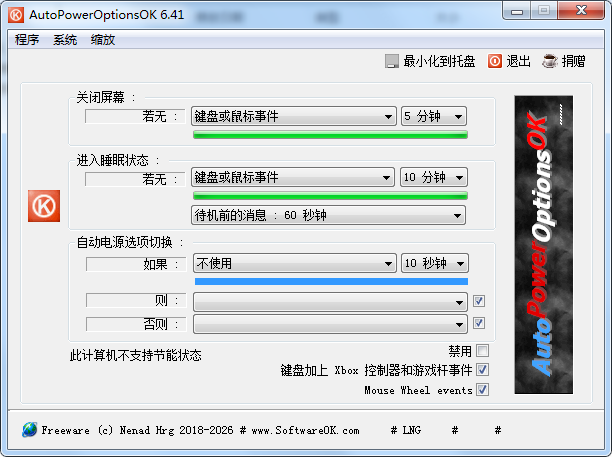This screenshot has height=457, width=612.
Task: Toggle the checkbox next to 则 dropdown
Action: [x=479, y=300]
